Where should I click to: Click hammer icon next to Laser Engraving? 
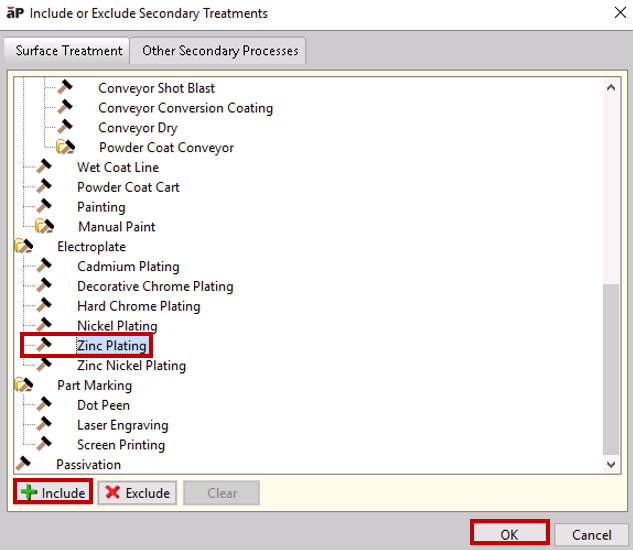click(x=44, y=424)
